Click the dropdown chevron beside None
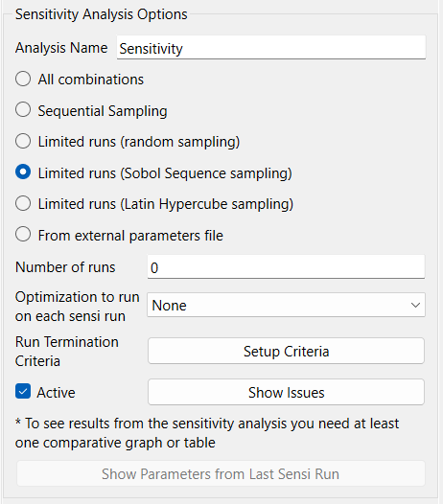 tap(415, 305)
